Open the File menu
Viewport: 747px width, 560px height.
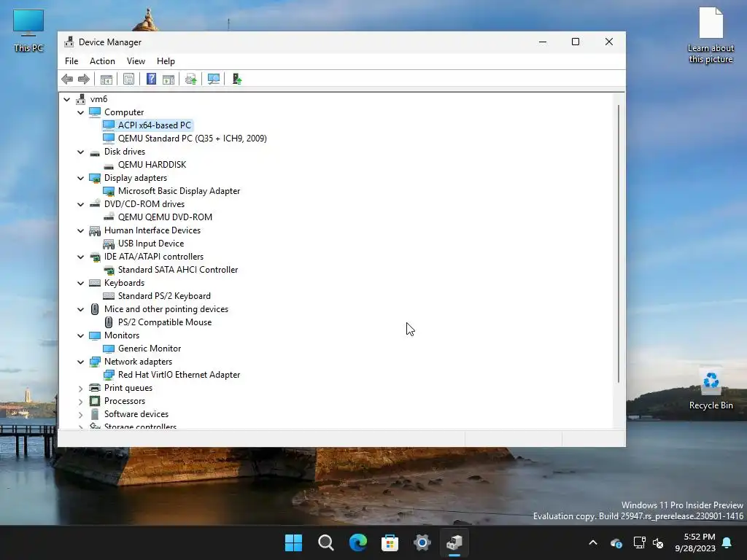(71, 61)
